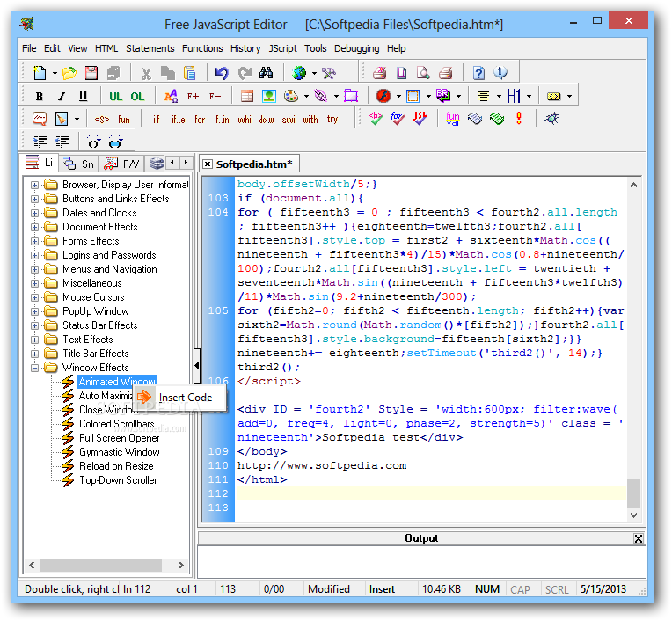The width and height of the screenshot is (672, 621).
Task: Select Gymnastic Window script item
Action: tap(119, 452)
